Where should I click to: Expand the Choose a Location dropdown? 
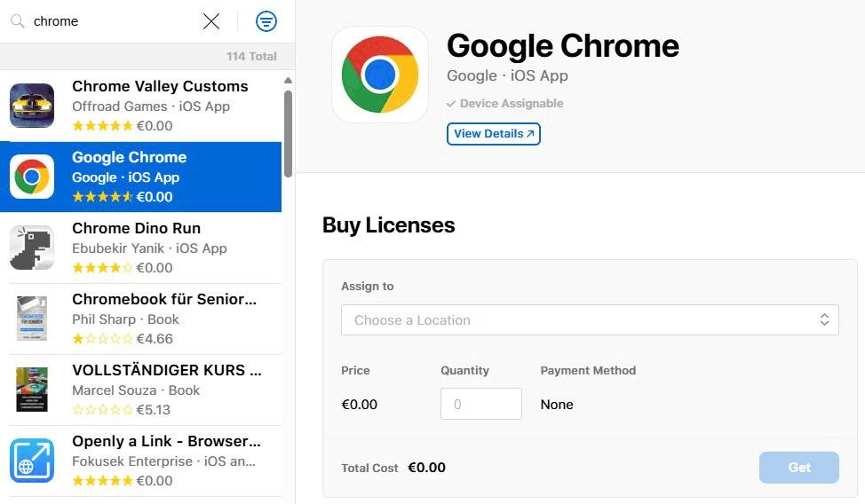590,320
